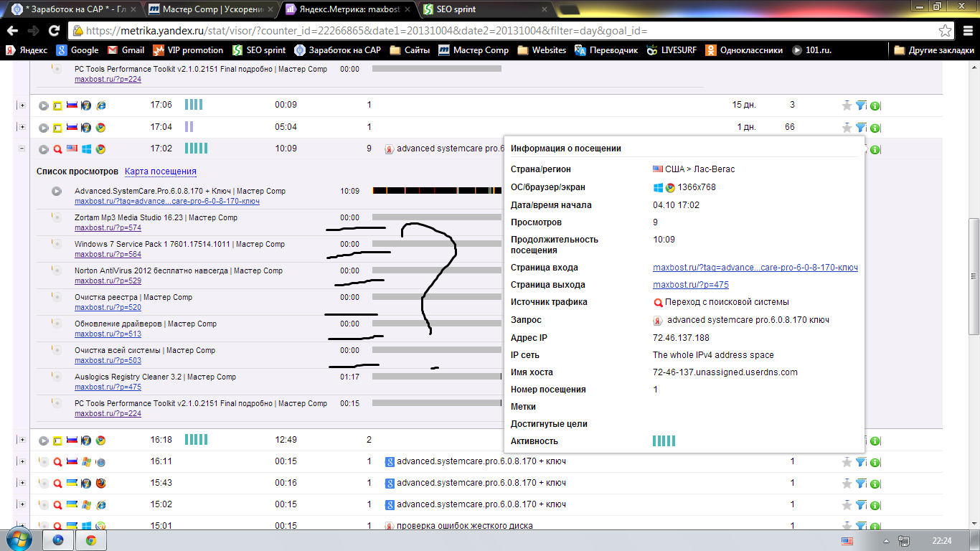The image size is (980, 551).
Task: Expand the 16:18 visit row
Action: click(x=22, y=441)
